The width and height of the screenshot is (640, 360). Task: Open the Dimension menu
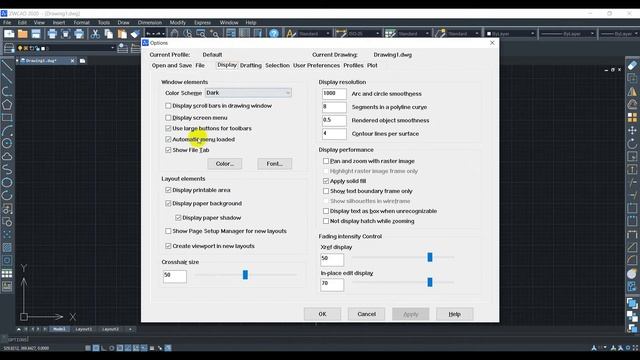[150, 22]
